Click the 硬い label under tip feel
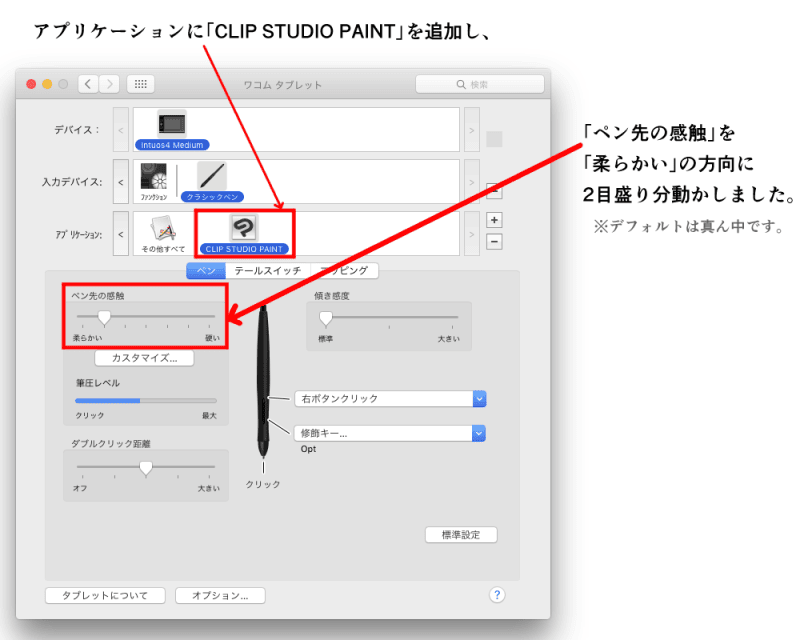Image resolution: width=800 pixels, height=640 pixels. pos(212,338)
